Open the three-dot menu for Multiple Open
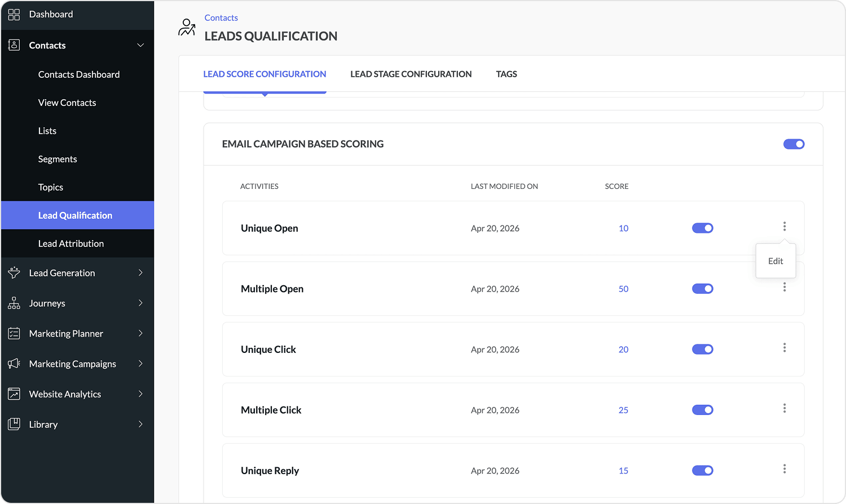This screenshot has height=504, width=846. 785,287
